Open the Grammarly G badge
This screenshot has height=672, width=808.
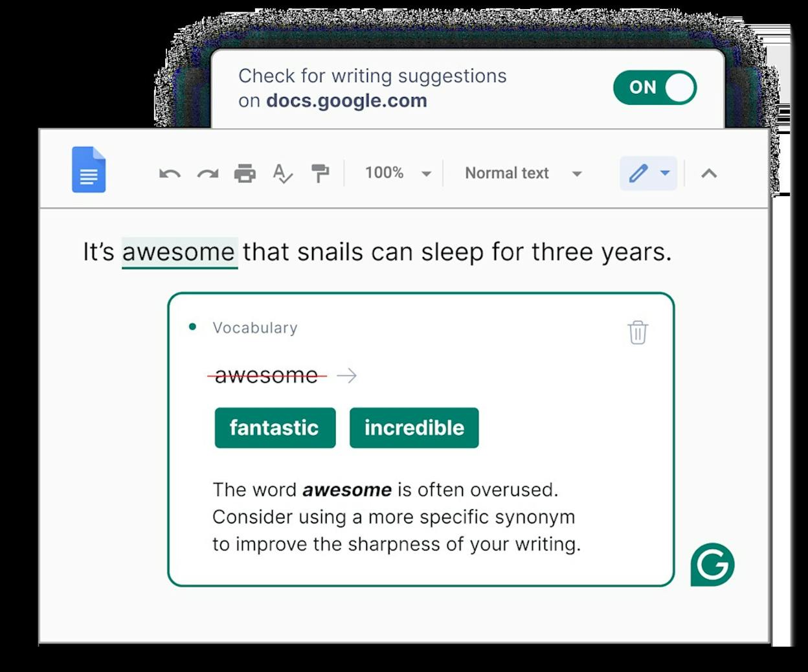(x=712, y=565)
